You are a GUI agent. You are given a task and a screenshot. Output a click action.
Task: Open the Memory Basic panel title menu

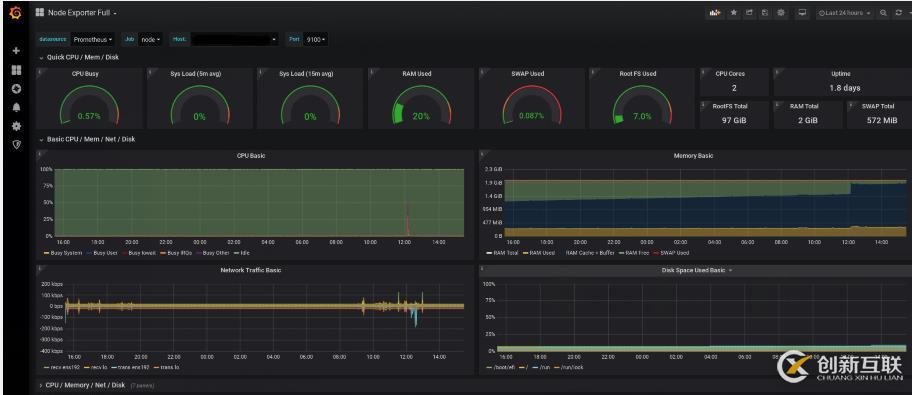[693, 155]
